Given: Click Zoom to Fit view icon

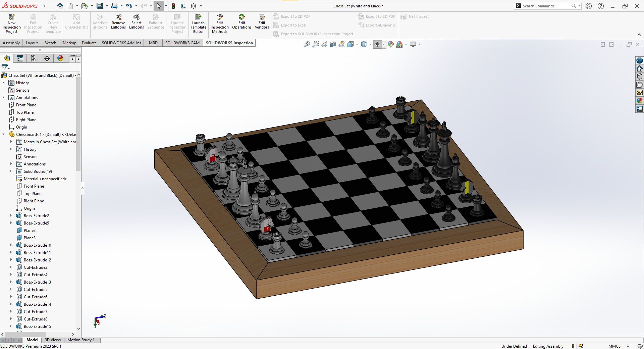Looking at the screenshot, I should pyautogui.click(x=307, y=44).
